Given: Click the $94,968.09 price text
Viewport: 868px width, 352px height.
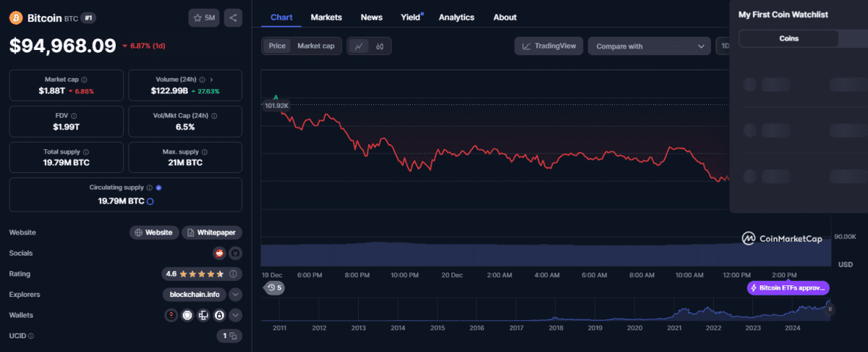Looking at the screenshot, I should tap(63, 46).
